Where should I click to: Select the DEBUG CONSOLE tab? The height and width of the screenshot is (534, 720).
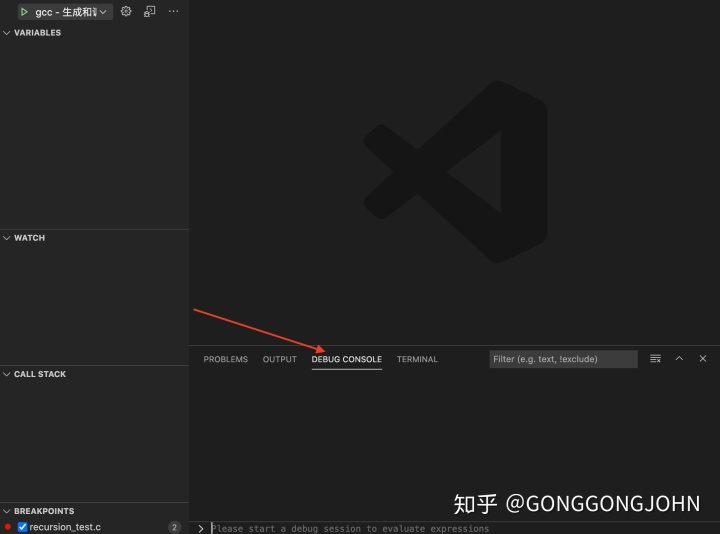(347, 359)
